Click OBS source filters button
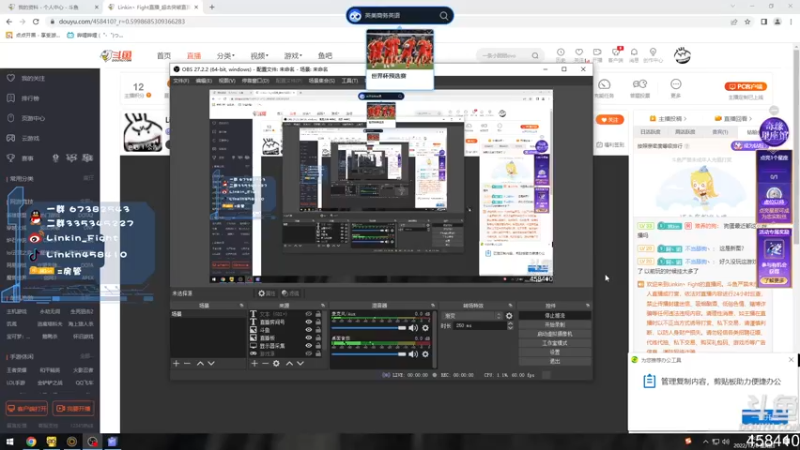Screen dimensions: 800x450 coord(291,293)
